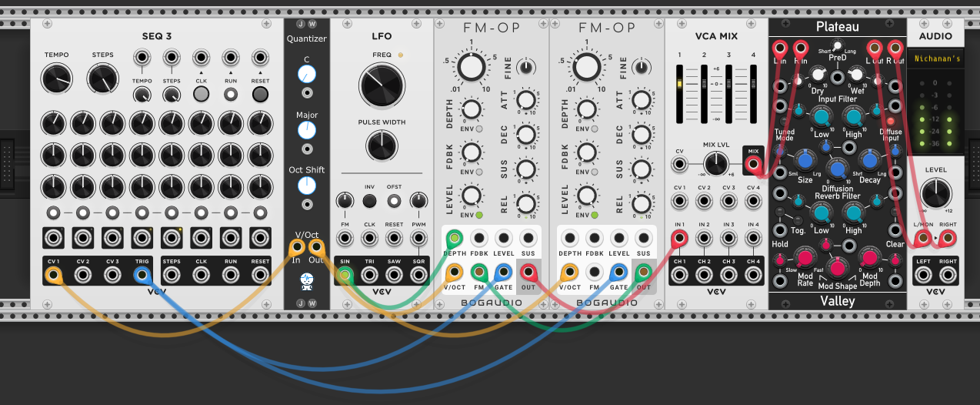Click the CV 2 output jack on SEQ 3
Viewport: 980px width, 405px height.
83,275
